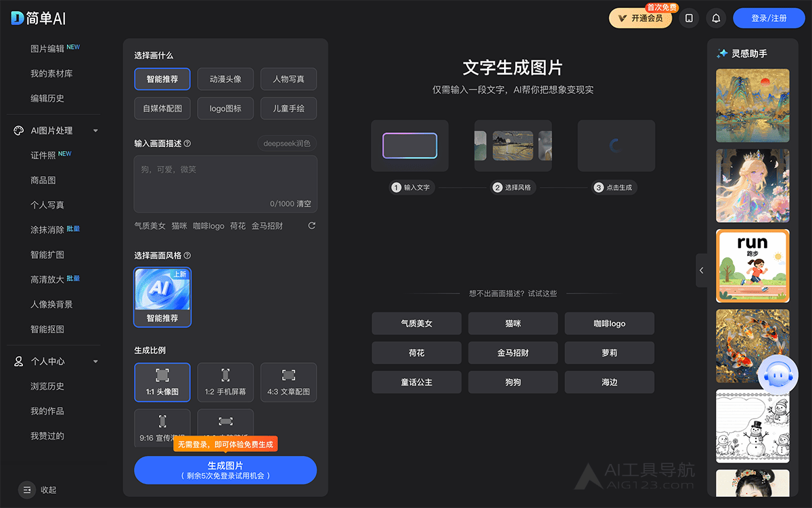Collapse the inspiration panel with arrow handle

[702, 270]
